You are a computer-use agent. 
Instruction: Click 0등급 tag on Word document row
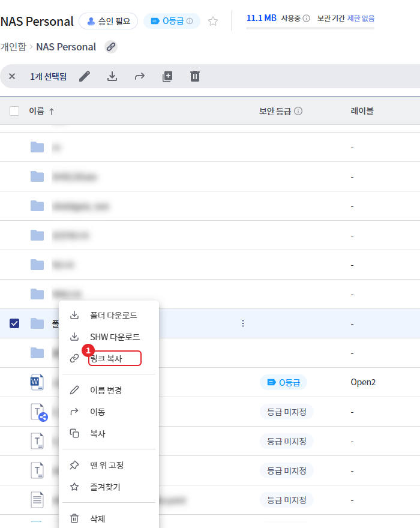point(283,382)
